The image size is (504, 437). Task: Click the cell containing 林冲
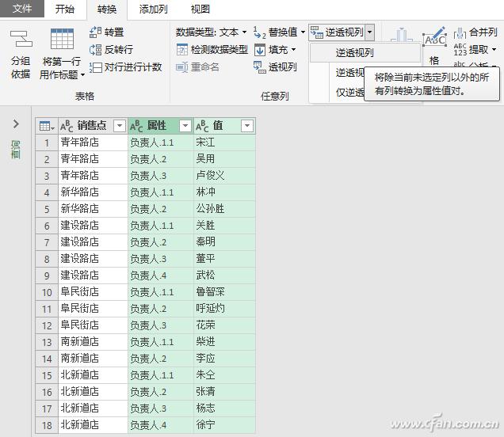click(225, 192)
